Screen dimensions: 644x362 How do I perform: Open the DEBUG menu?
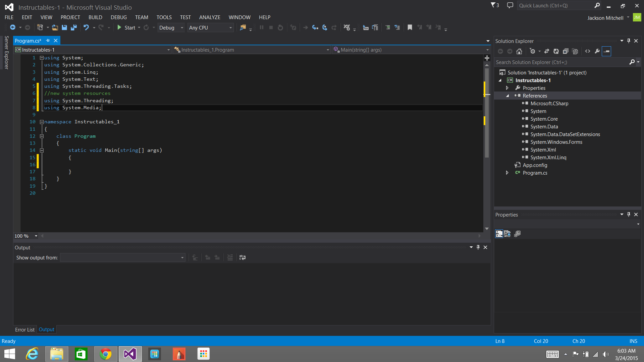(x=118, y=17)
